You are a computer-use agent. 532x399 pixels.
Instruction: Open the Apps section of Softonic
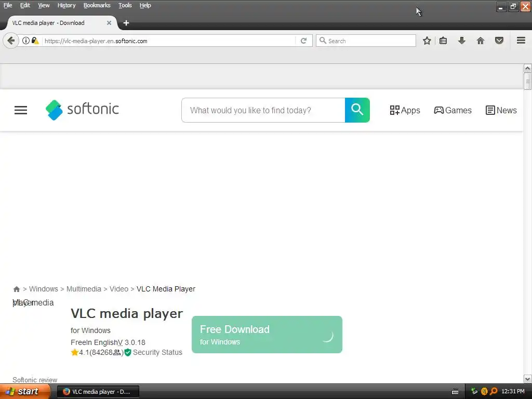pyautogui.click(x=405, y=110)
